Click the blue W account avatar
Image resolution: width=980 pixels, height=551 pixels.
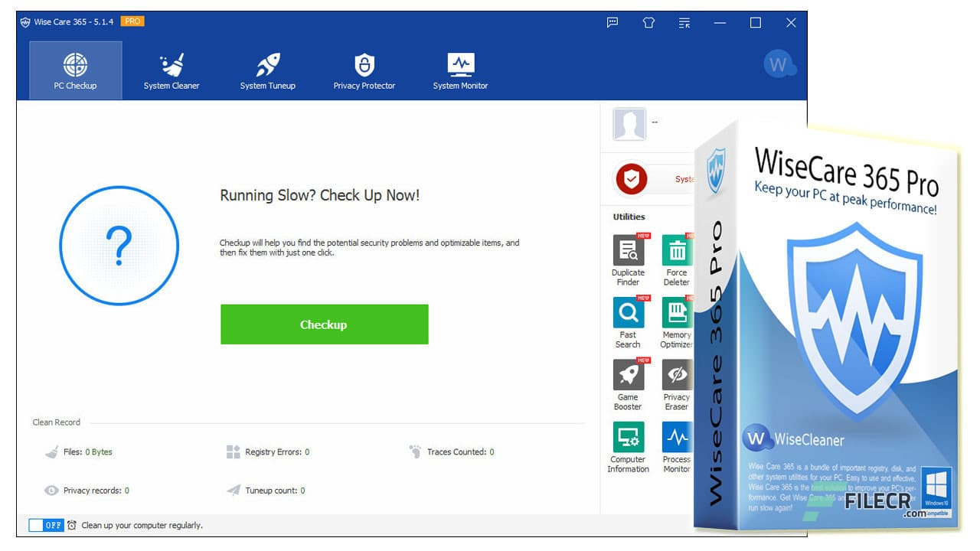tap(779, 64)
